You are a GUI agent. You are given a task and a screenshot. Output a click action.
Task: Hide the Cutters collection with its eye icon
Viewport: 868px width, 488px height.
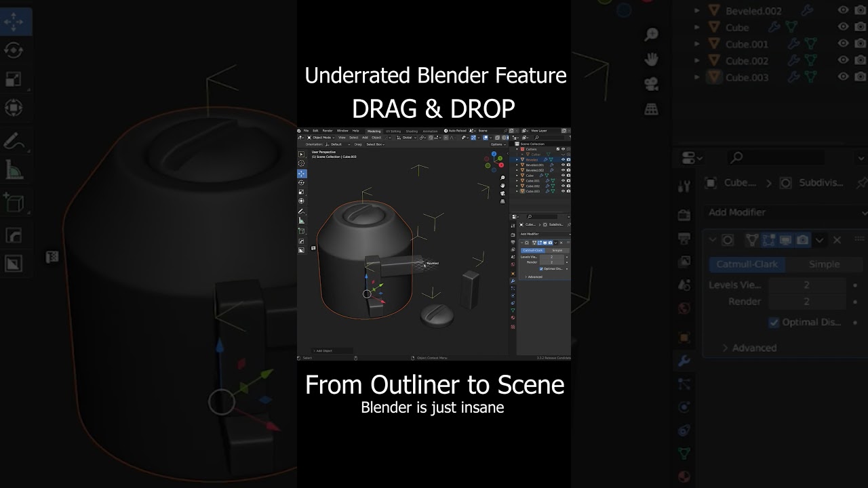pyautogui.click(x=563, y=149)
